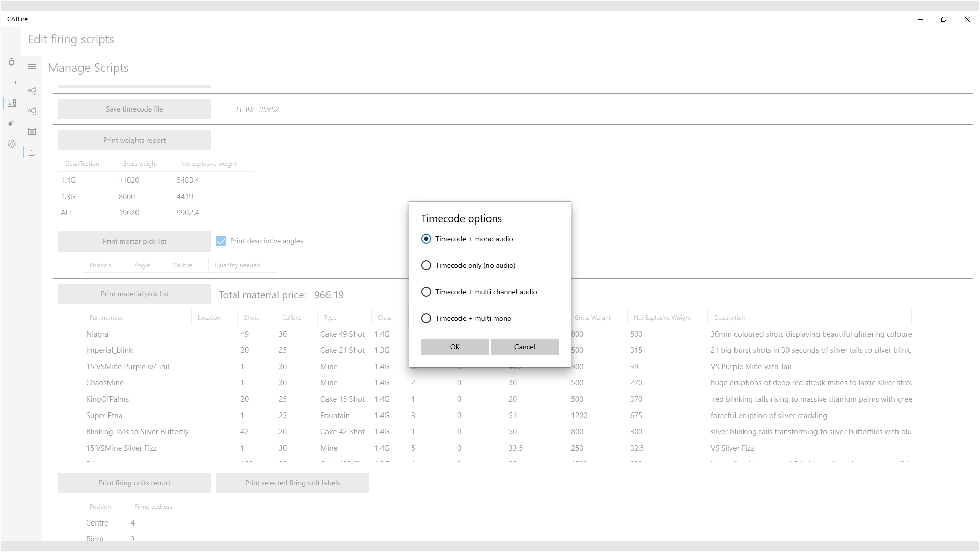Open the bomb firing icon
Image resolution: width=980 pixels, height=552 pixels.
click(12, 123)
